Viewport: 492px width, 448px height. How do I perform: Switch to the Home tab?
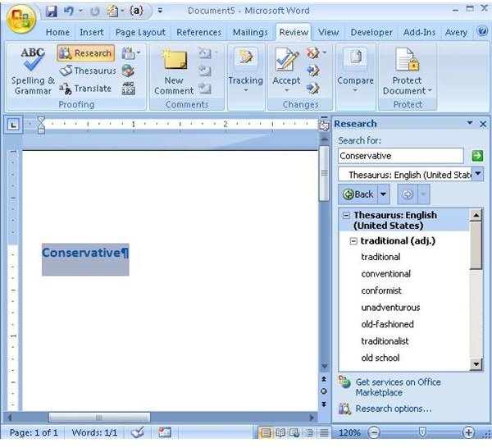(x=57, y=32)
